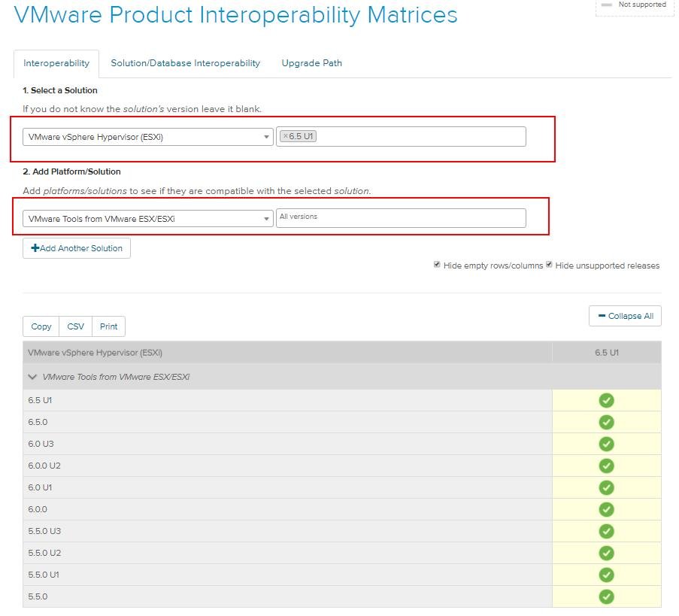Select the 6.5.0 row label
This screenshot has height=616, width=679.
pyautogui.click(x=38, y=422)
